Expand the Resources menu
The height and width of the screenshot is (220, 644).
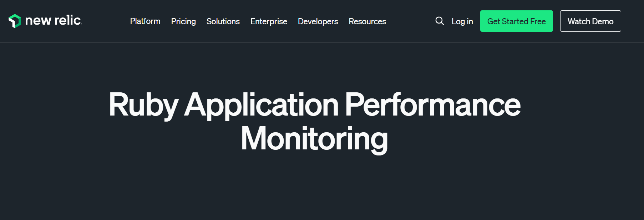pyautogui.click(x=367, y=21)
